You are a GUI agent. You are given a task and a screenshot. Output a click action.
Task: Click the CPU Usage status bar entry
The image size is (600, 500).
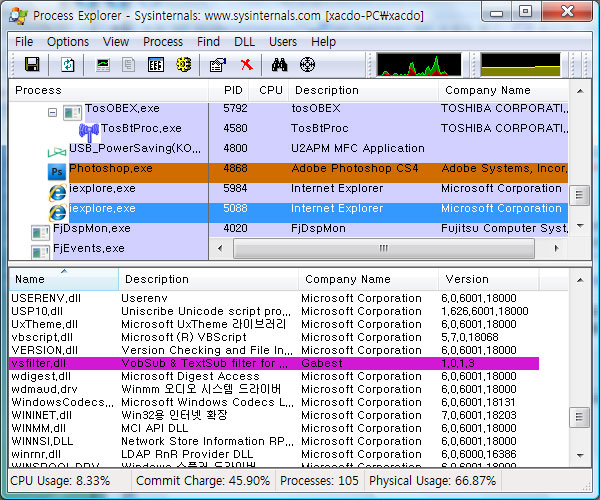(69, 481)
